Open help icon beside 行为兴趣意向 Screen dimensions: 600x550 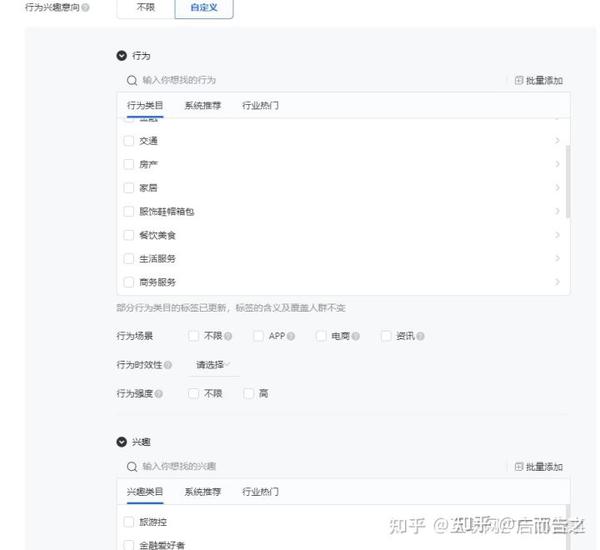(x=86, y=7)
